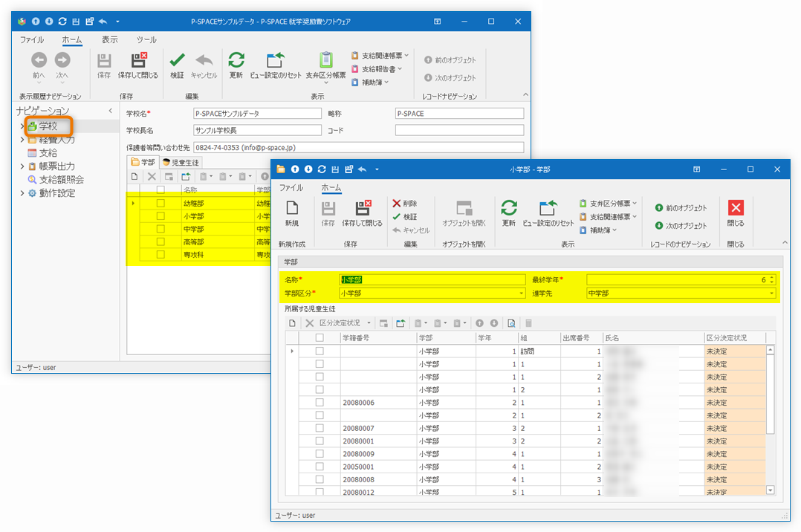Open 支給報告書 in main window ribbon
Image resolution: width=801 pixels, height=532 pixels.
(377, 68)
